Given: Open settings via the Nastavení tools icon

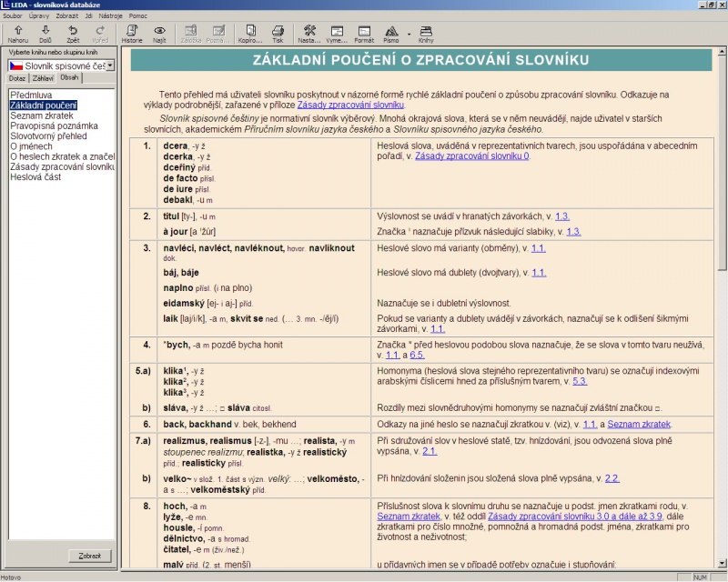Looking at the screenshot, I should 309,34.
